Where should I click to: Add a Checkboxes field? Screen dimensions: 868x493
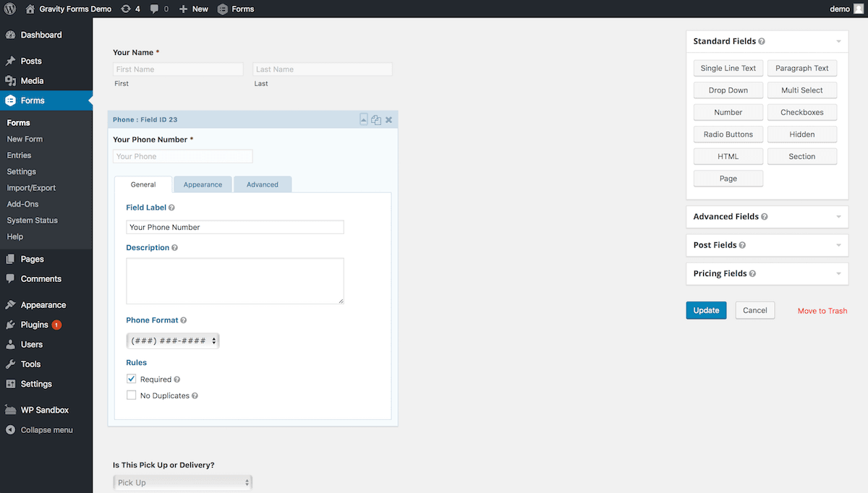(x=802, y=112)
